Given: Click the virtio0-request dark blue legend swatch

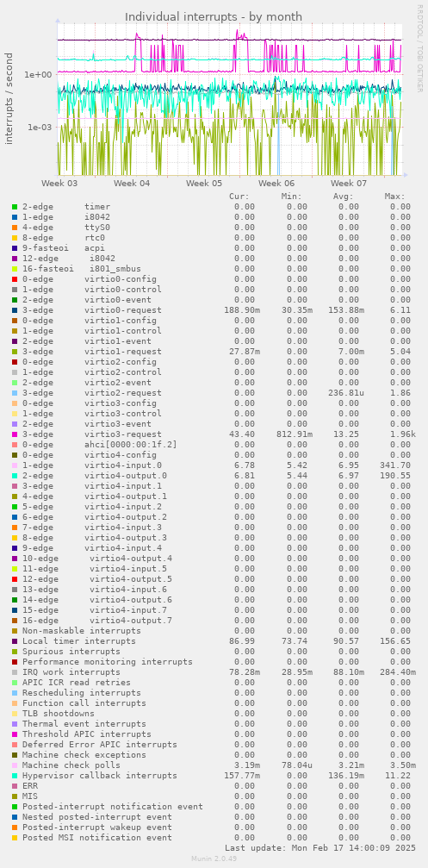Looking at the screenshot, I should point(15,310).
